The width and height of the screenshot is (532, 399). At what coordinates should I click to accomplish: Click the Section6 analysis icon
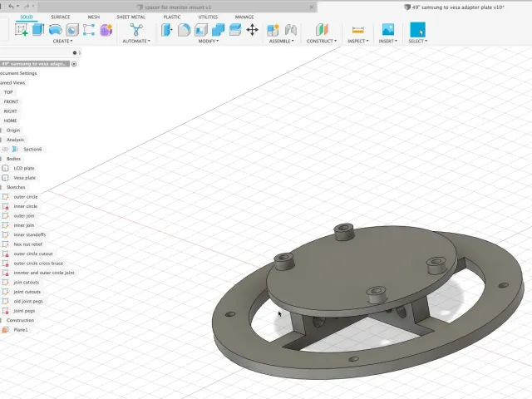[x=15, y=149]
